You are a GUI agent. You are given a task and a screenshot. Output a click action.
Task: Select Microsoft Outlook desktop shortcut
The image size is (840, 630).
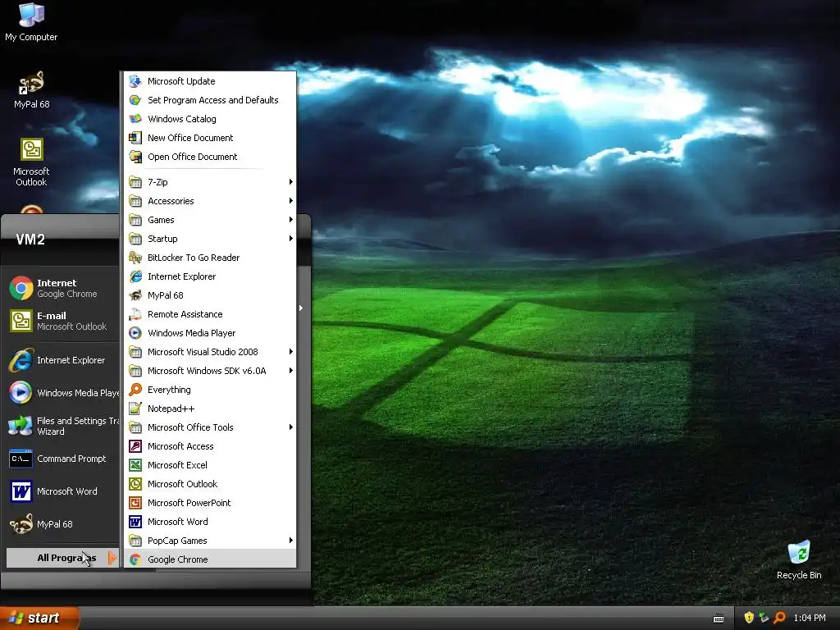coord(31,162)
